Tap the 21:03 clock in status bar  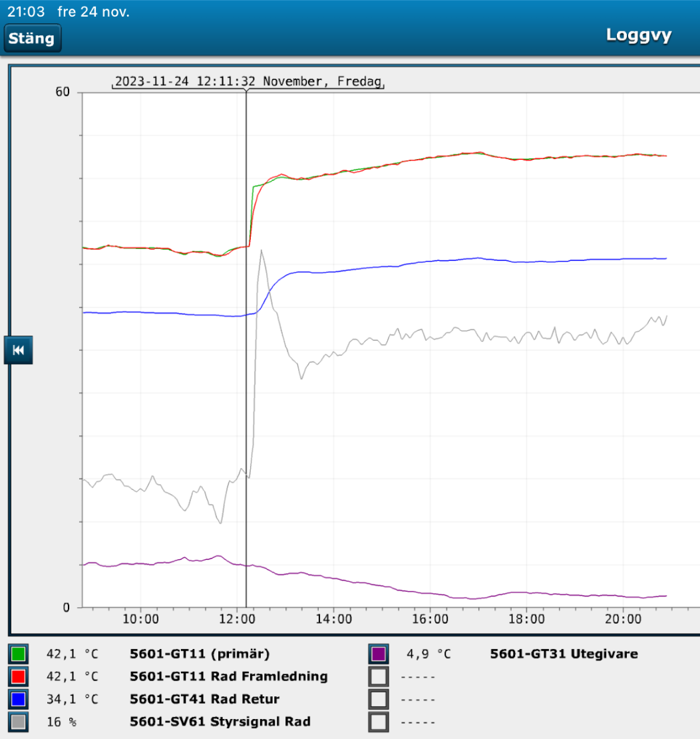pyautogui.click(x=25, y=11)
